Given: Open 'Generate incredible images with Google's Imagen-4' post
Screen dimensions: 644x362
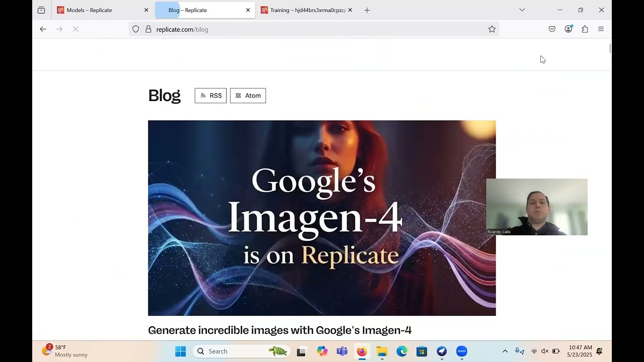Looking at the screenshot, I should click(280, 330).
